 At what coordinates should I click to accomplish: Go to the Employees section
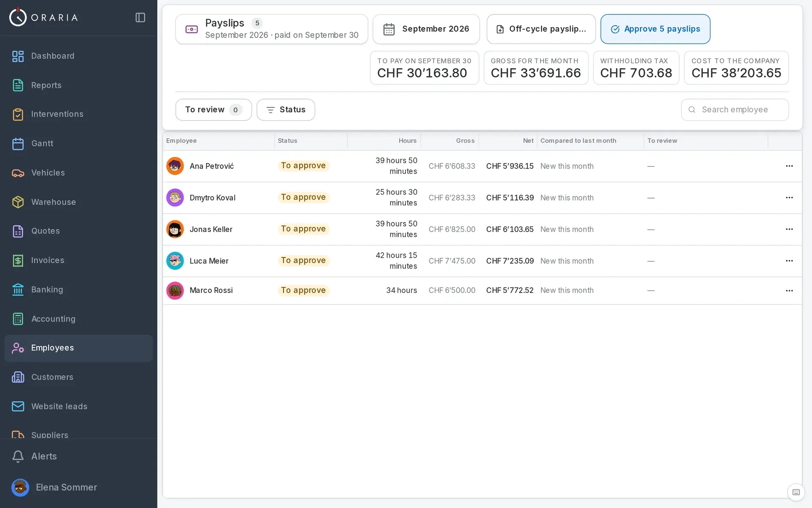click(79, 348)
